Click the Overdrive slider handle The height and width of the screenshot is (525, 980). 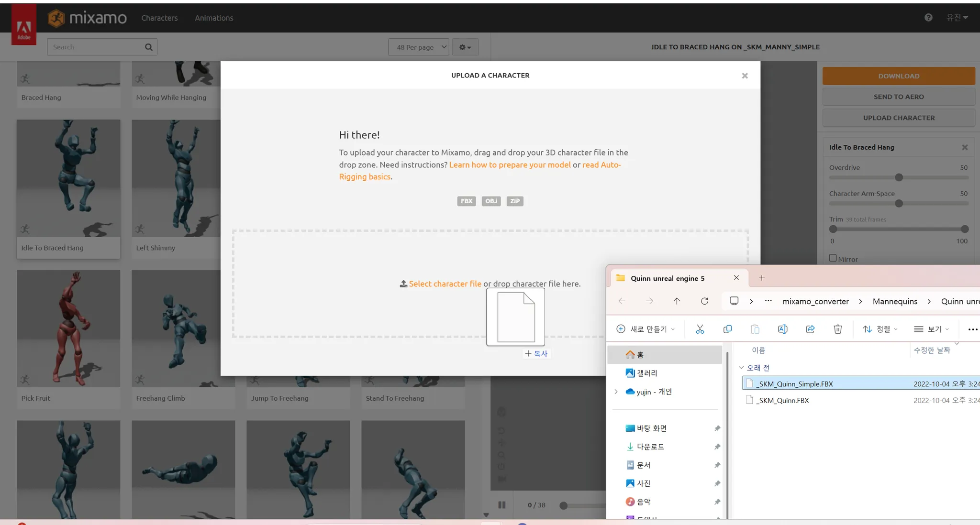899,177
